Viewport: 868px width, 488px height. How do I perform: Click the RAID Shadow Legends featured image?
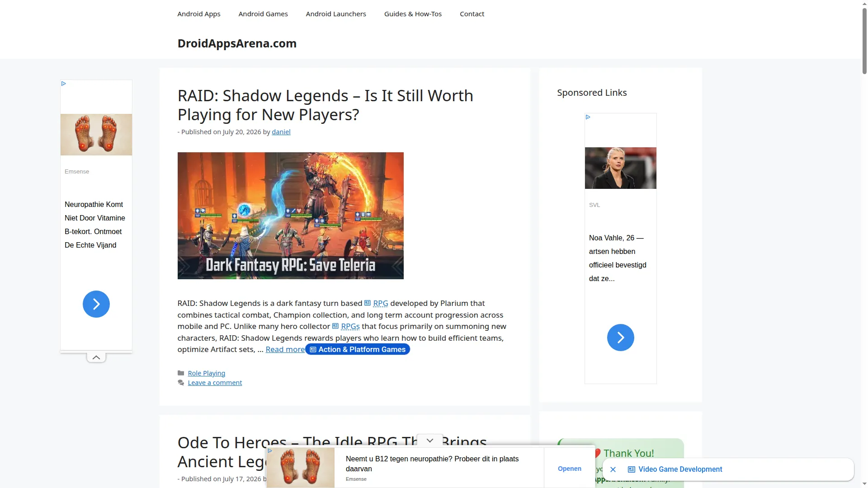click(x=290, y=216)
